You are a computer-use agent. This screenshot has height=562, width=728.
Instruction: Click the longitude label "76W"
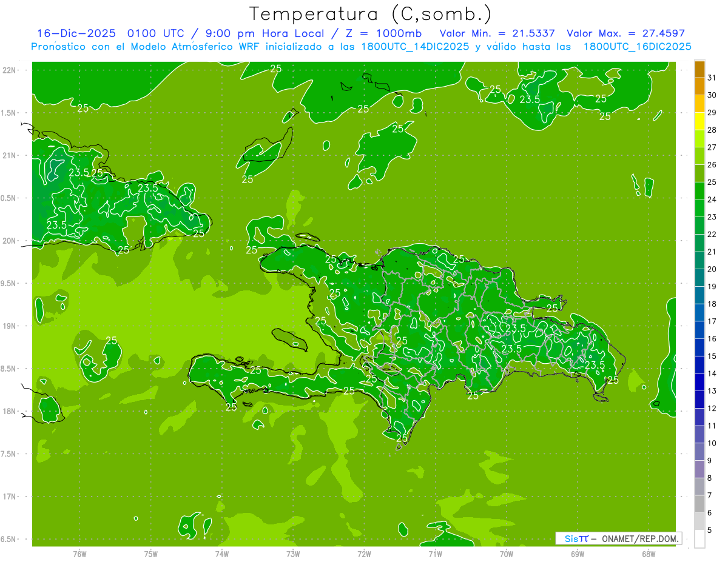[79, 554]
